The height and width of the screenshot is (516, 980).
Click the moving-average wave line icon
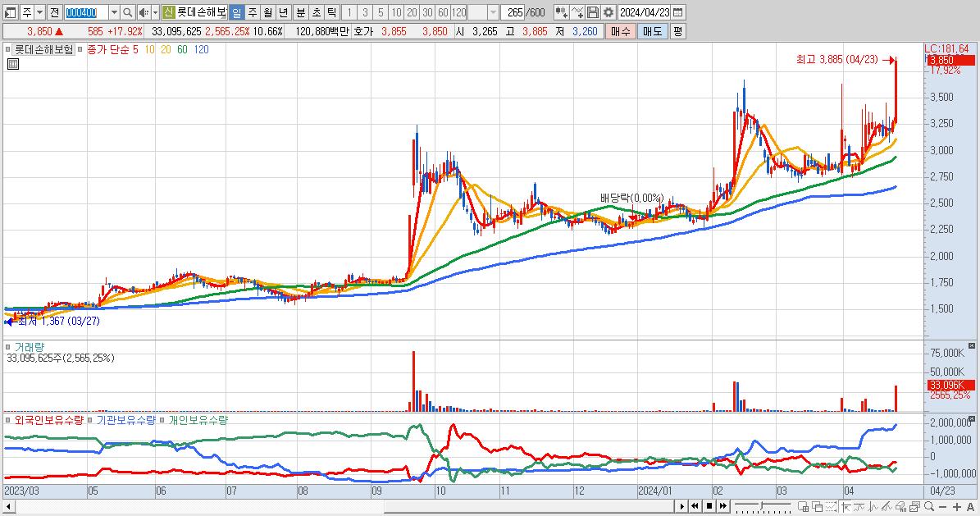click(859, 506)
